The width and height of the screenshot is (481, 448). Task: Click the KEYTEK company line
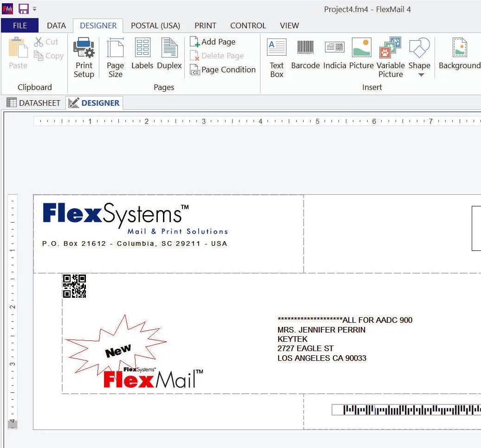pos(292,339)
